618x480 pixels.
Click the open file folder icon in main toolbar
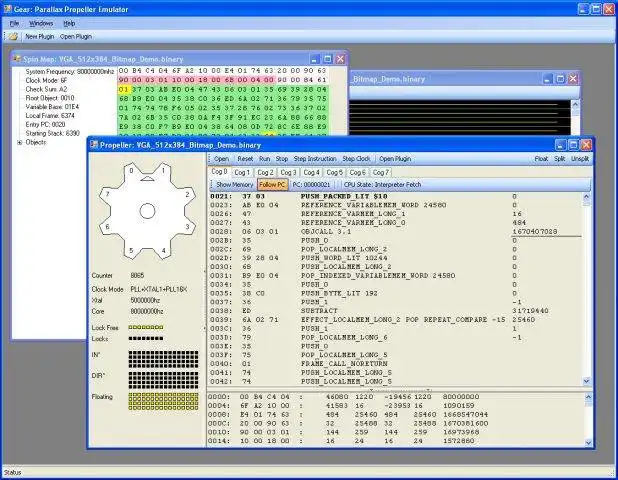tap(13, 36)
